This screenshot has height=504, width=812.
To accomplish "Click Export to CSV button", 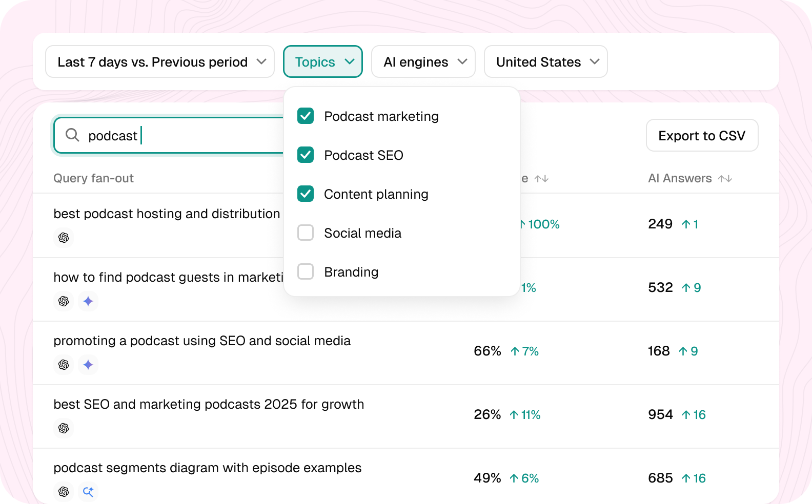I will tap(702, 135).
